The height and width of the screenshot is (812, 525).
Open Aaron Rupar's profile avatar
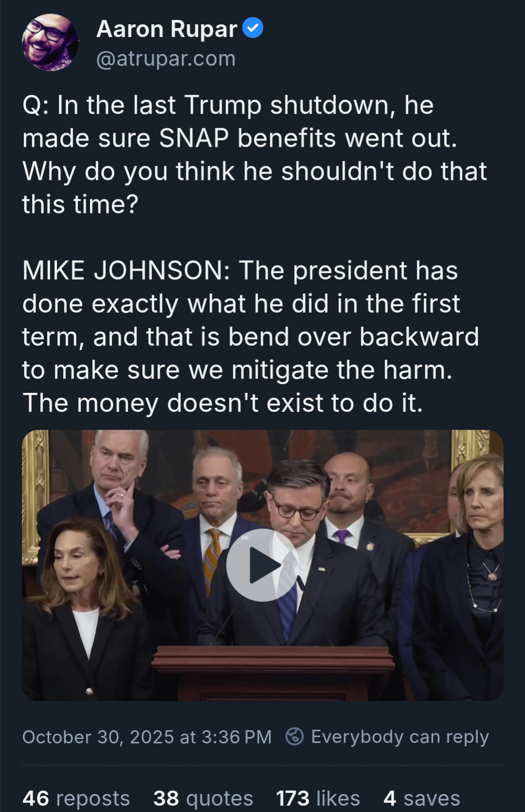pyautogui.click(x=51, y=43)
